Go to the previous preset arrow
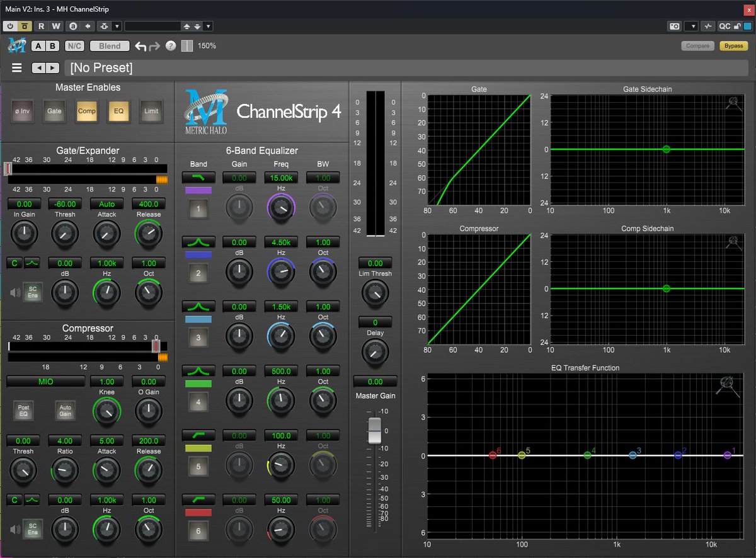The height and width of the screenshot is (558, 756). pyautogui.click(x=38, y=68)
